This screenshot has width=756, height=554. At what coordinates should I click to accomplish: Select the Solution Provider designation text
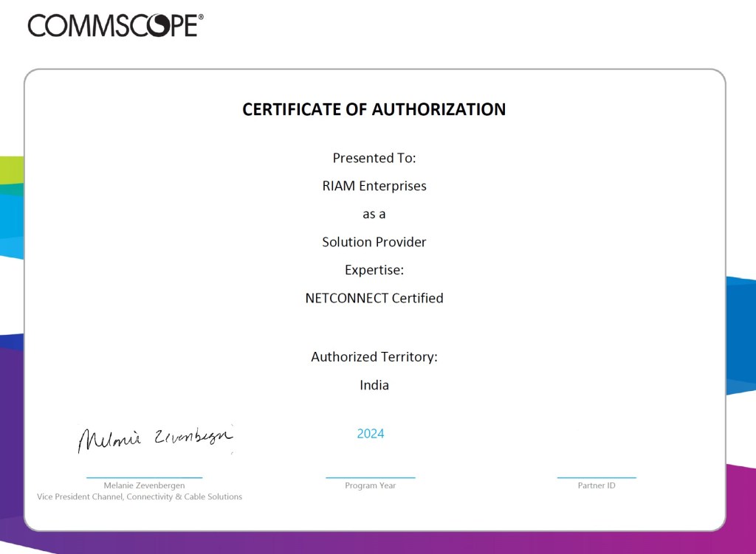tap(374, 241)
